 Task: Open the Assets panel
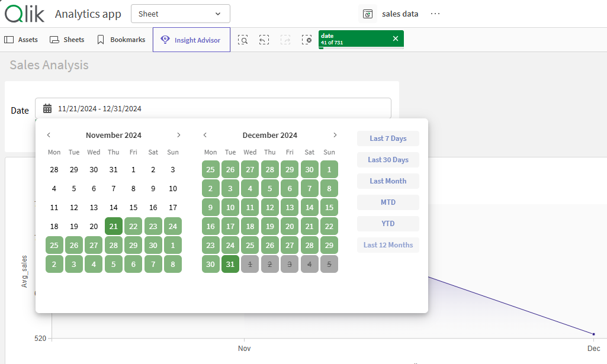point(21,40)
